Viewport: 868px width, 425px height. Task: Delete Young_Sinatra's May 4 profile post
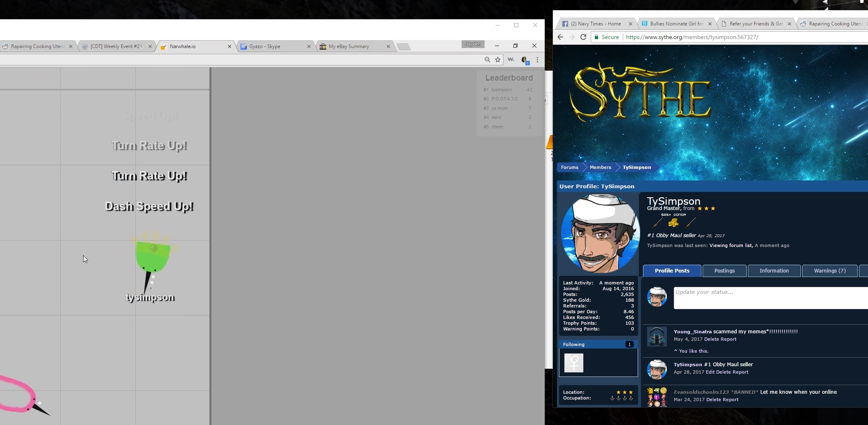click(712, 339)
